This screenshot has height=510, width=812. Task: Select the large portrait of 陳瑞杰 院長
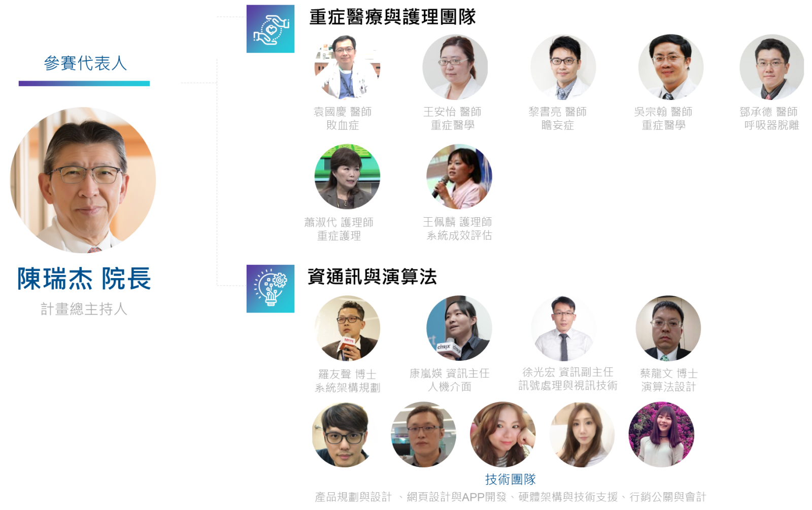[83, 180]
